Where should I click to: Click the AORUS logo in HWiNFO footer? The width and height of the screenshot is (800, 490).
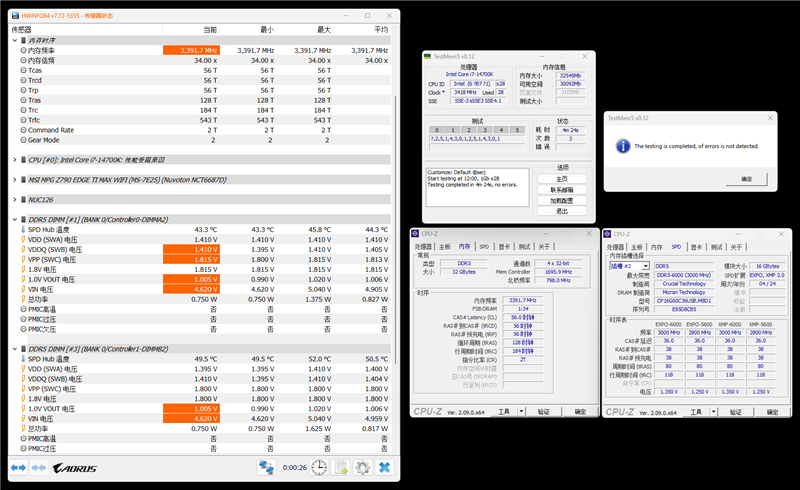point(74,468)
